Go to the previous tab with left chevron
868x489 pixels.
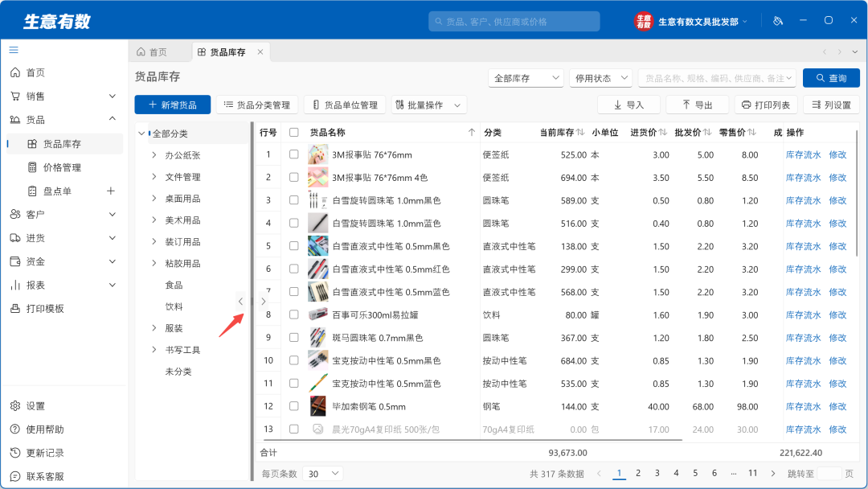click(825, 51)
